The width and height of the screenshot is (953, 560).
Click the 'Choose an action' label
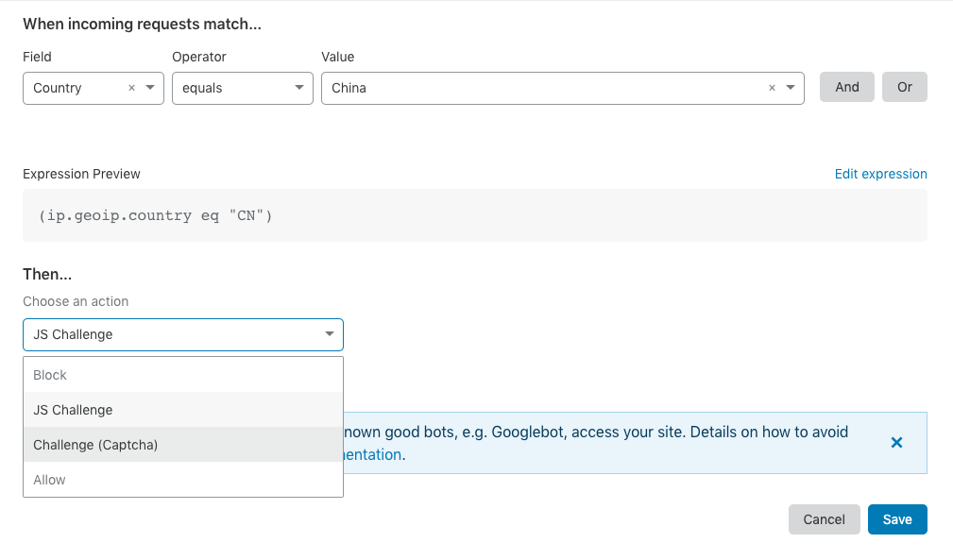(x=76, y=302)
